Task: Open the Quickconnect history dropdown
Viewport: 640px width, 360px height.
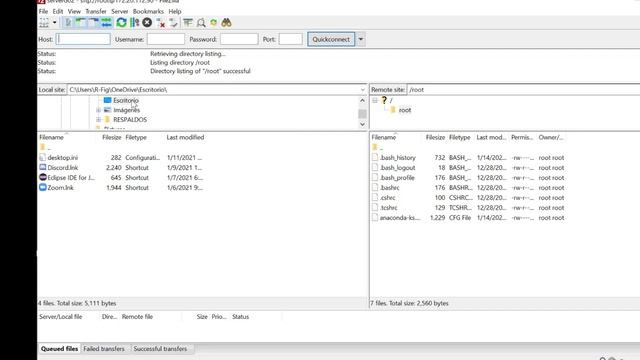Action: click(x=361, y=39)
